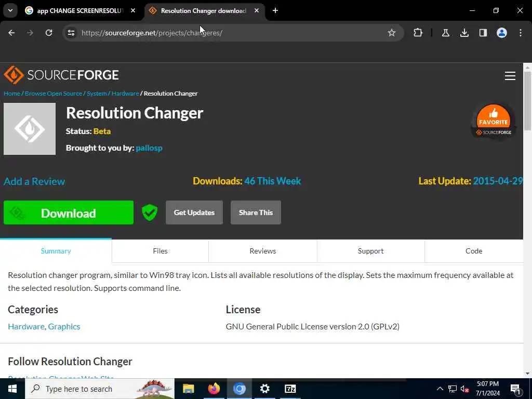Open the System breadcrumb link
This screenshot has height=399, width=532.
(97, 94)
